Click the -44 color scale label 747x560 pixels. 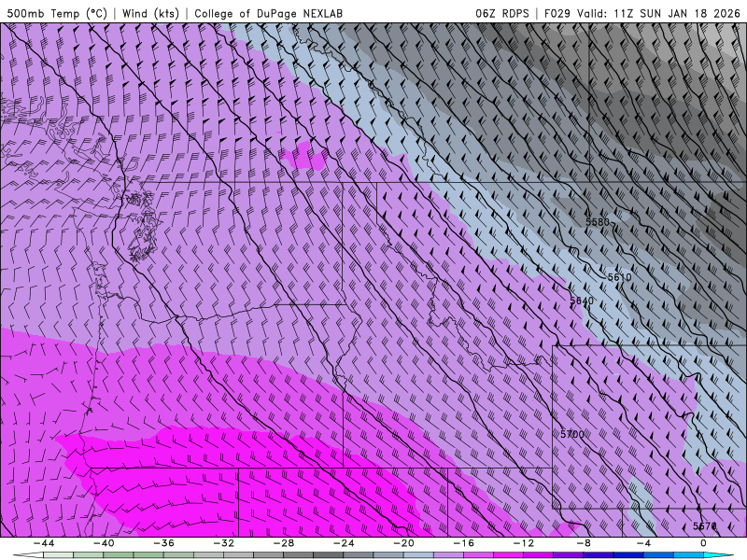pyautogui.click(x=44, y=543)
